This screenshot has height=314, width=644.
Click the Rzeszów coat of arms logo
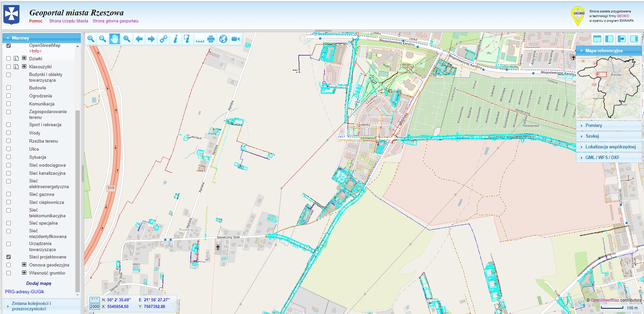pos(11,15)
